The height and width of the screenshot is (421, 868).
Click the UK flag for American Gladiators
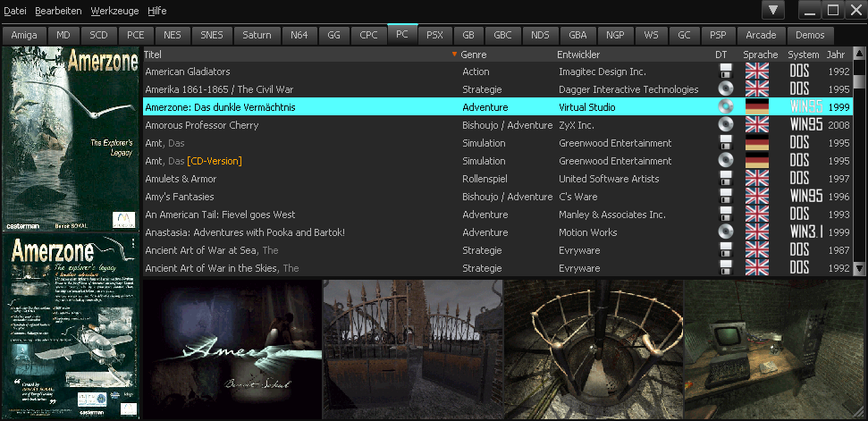click(x=757, y=72)
